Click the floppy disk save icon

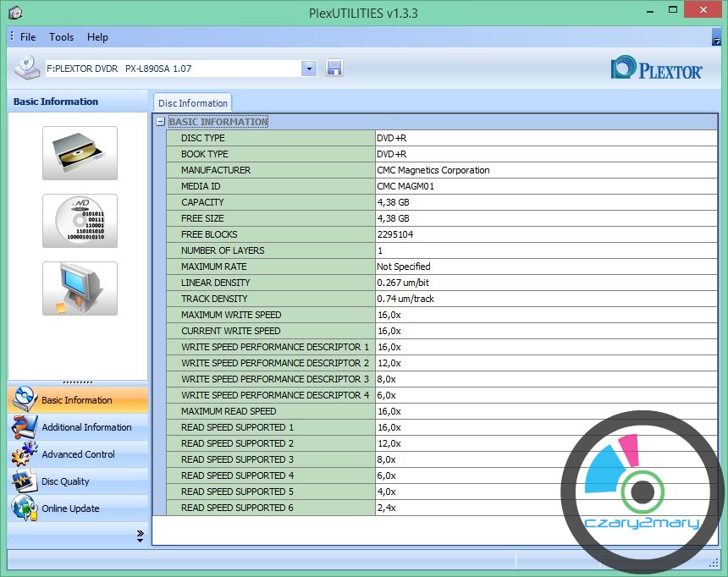point(334,69)
